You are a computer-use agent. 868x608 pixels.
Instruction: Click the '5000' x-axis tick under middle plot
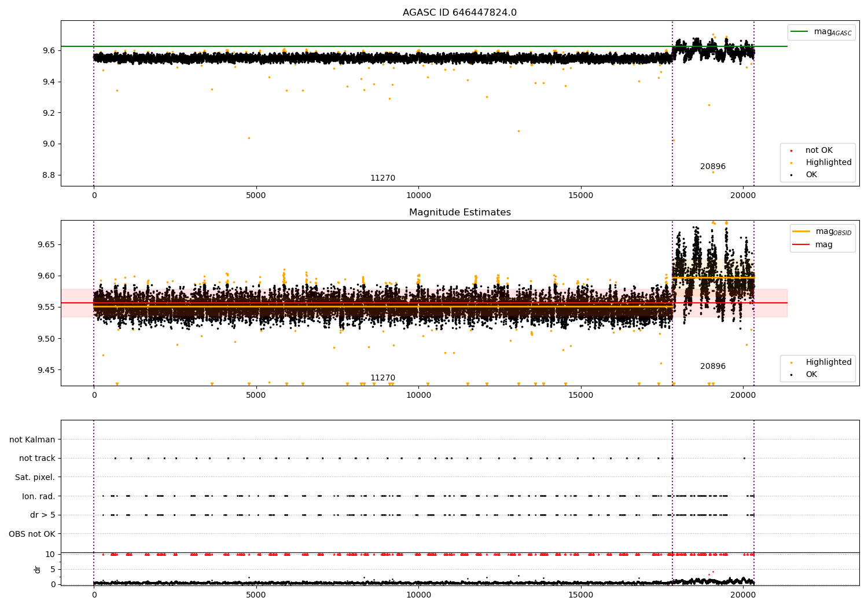tap(256, 395)
